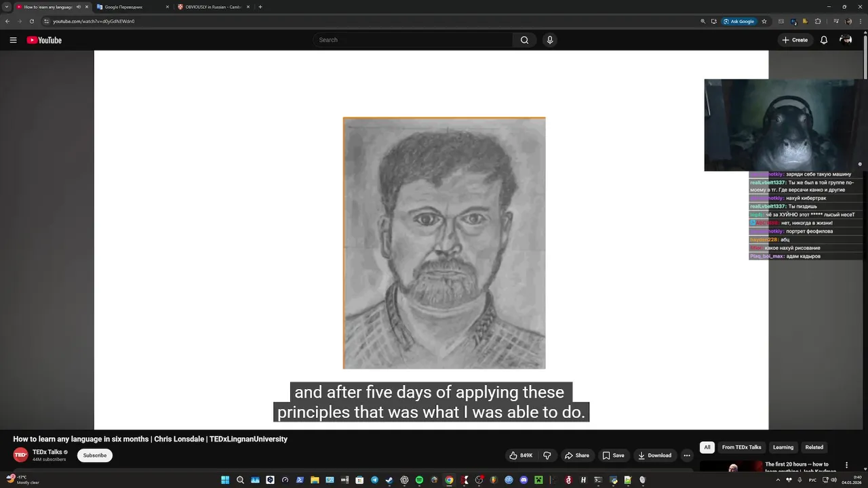
Task: Click the browser address bar URL
Action: coord(94,21)
